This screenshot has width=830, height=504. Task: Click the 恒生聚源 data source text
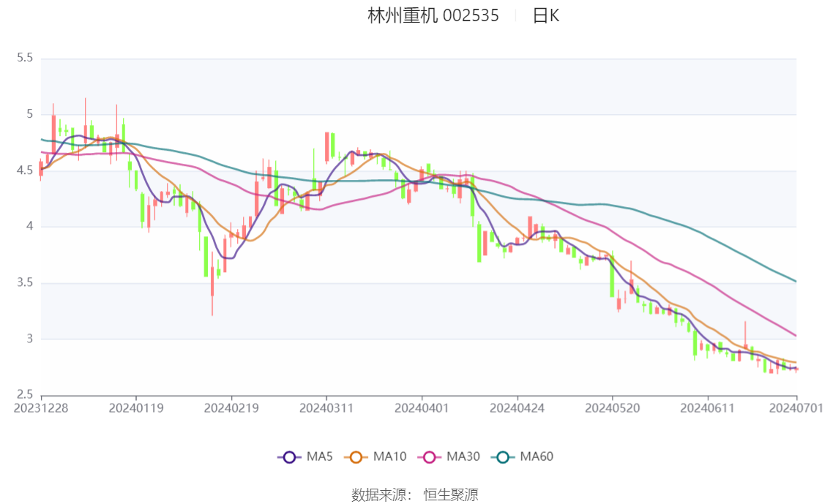coord(450,495)
